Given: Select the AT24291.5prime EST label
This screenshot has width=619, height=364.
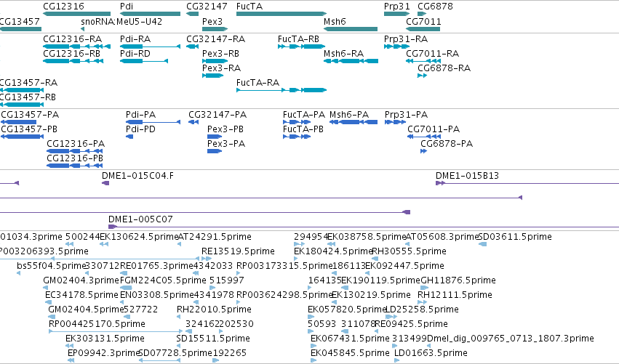Looking at the screenshot, I should (x=215, y=237).
